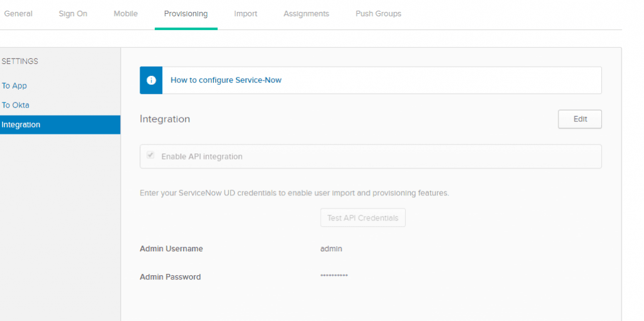
Task: Click the Admin Password label
Action: pyautogui.click(x=170, y=277)
